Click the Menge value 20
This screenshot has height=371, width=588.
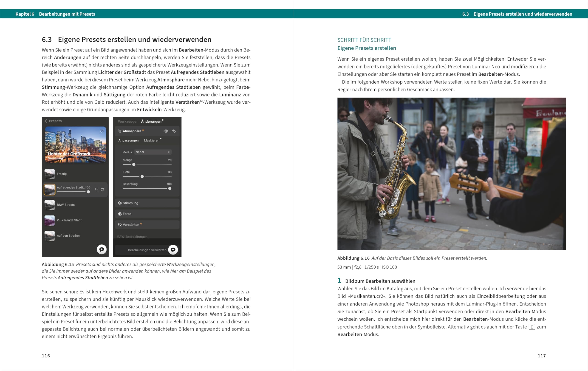click(170, 160)
